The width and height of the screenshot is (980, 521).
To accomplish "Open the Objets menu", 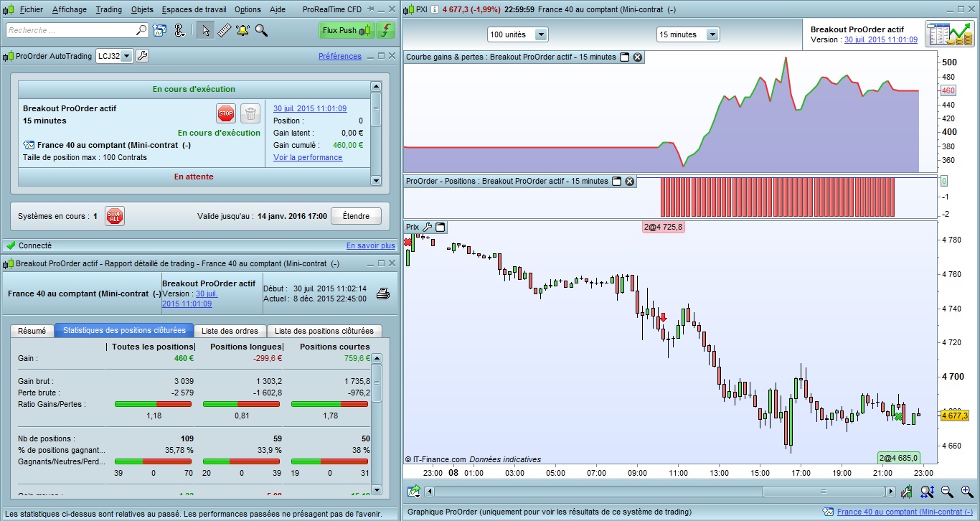I will [x=142, y=10].
